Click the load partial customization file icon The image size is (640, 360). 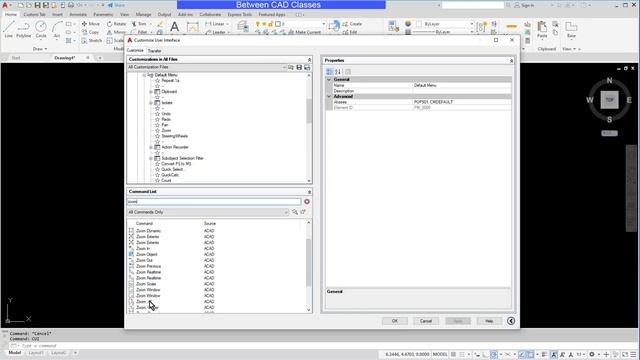coord(291,67)
